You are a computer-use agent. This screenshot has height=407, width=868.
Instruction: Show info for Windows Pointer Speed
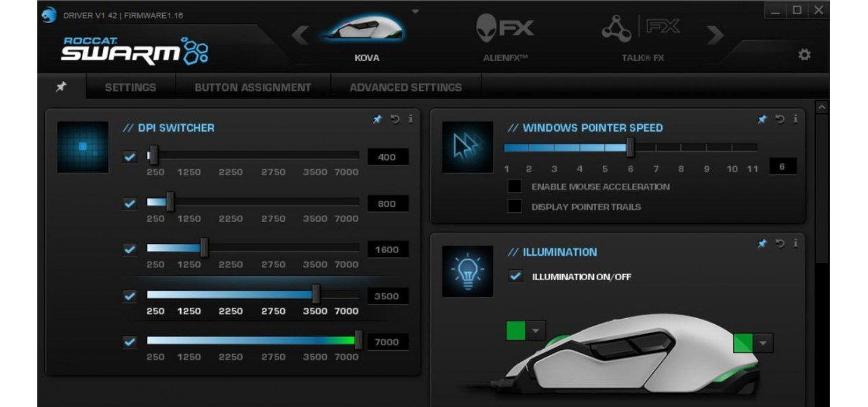pyautogui.click(x=795, y=119)
